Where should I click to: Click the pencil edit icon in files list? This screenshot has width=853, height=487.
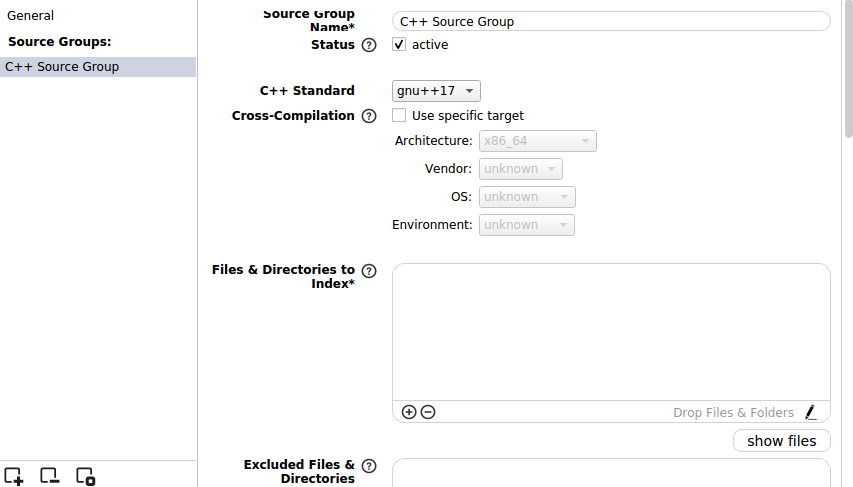click(x=810, y=412)
